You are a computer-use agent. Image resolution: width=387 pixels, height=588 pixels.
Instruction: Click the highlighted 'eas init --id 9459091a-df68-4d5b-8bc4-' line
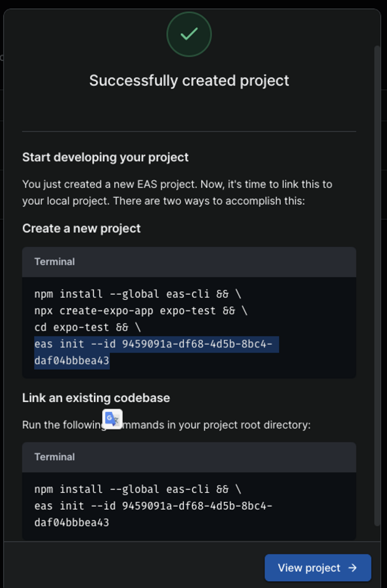[156, 344]
